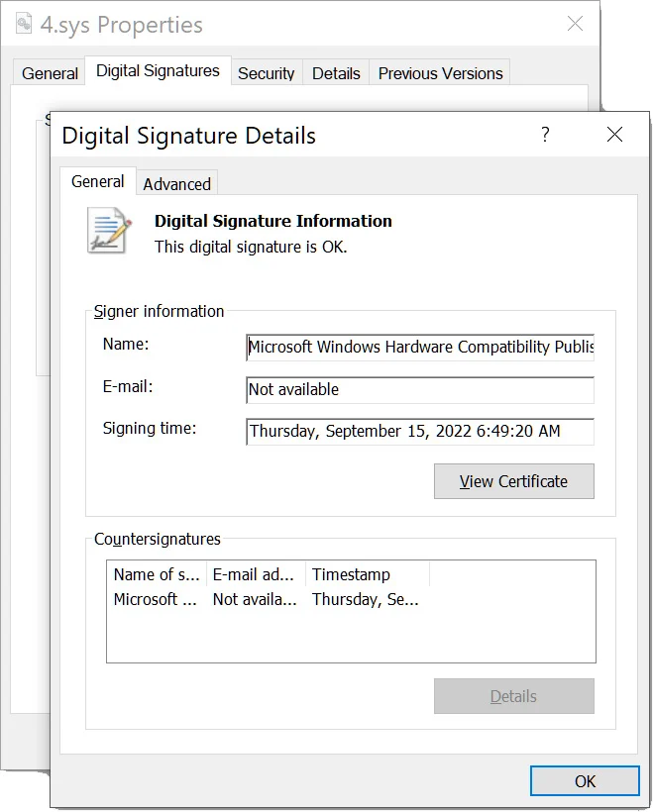The height and width of the screenshot is (812, 653).
Task: Open the Previous Versions tab
Action: 440,73
